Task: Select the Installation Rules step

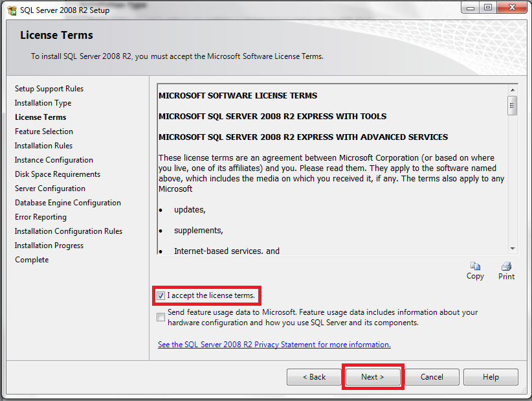Action: 43,146
